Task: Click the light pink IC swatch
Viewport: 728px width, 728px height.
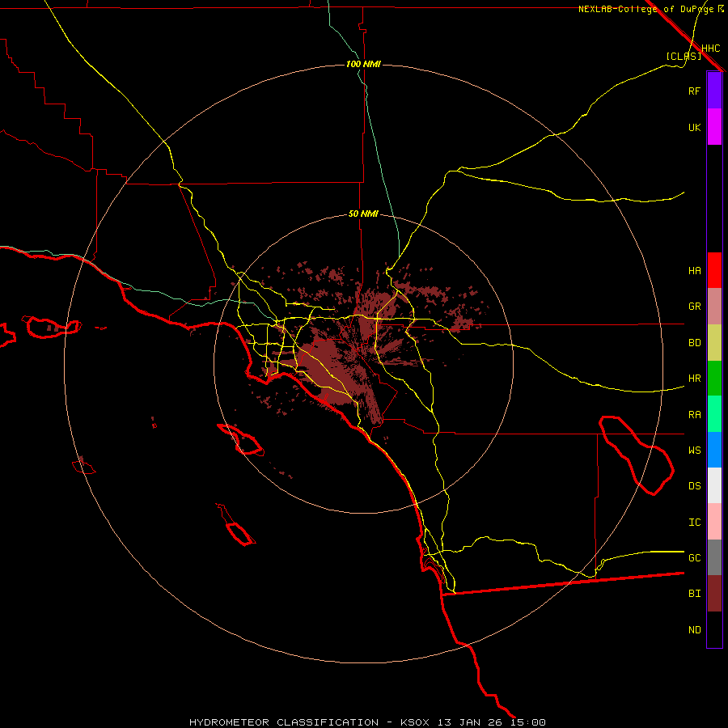Action: 714,522
